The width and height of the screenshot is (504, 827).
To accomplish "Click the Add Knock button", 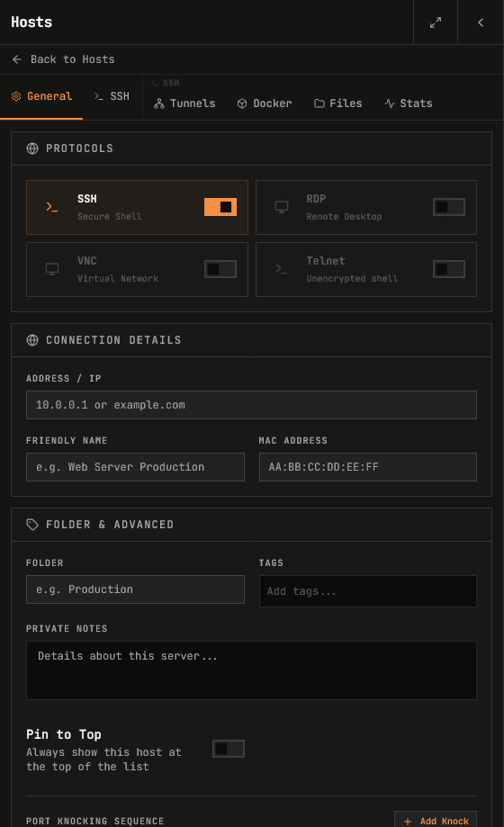I will click(x=436, y=821).
